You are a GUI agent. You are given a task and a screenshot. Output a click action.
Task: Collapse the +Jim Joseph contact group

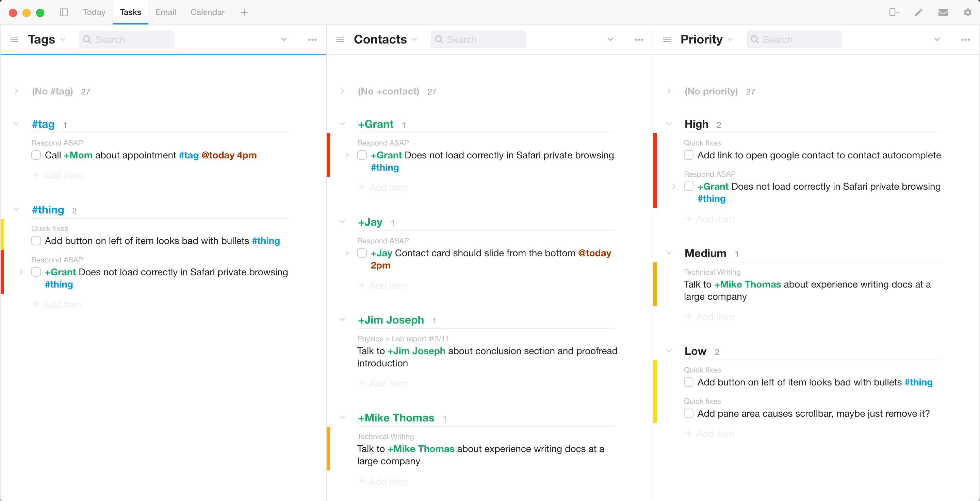[x=342, y=320]
